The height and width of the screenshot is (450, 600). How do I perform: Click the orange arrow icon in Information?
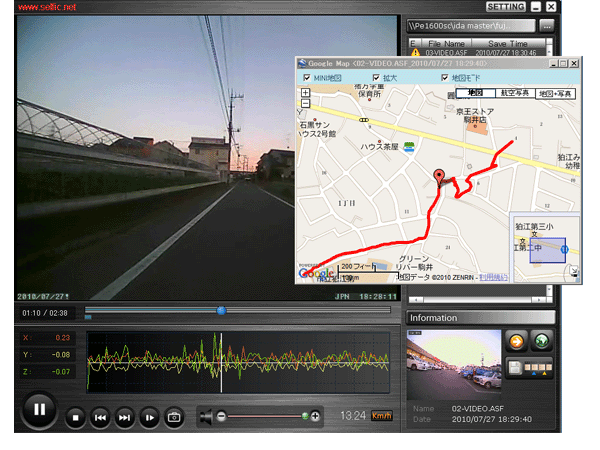(x=517, y=341)
